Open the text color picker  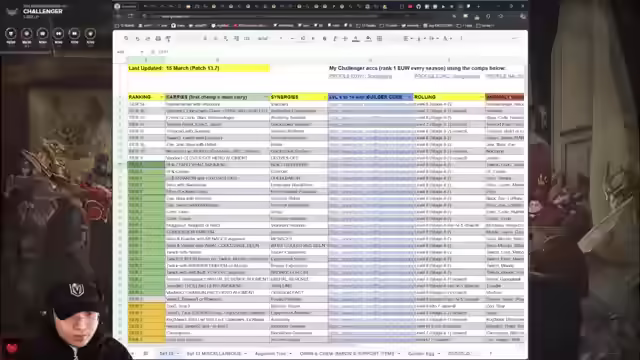pyautogui.click(x=356, y=38)
